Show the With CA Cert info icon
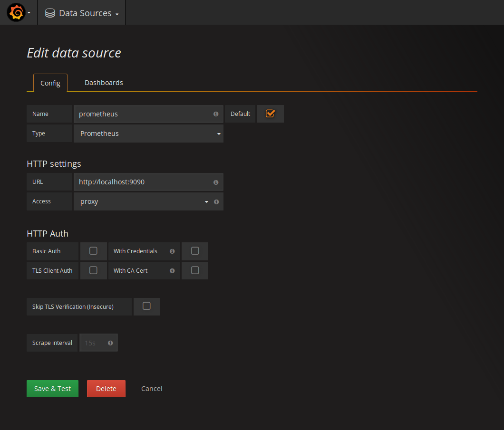504x430 pixels. (172, 271)
